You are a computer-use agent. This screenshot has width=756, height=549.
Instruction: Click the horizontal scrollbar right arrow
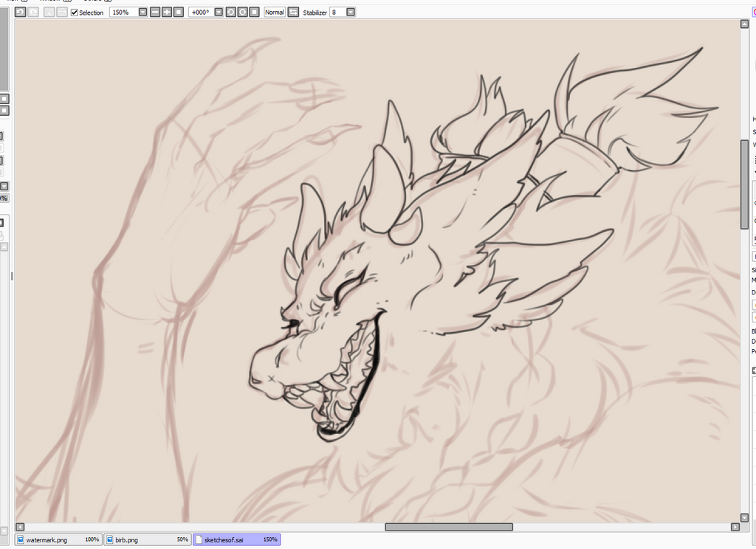coord(735,527)
